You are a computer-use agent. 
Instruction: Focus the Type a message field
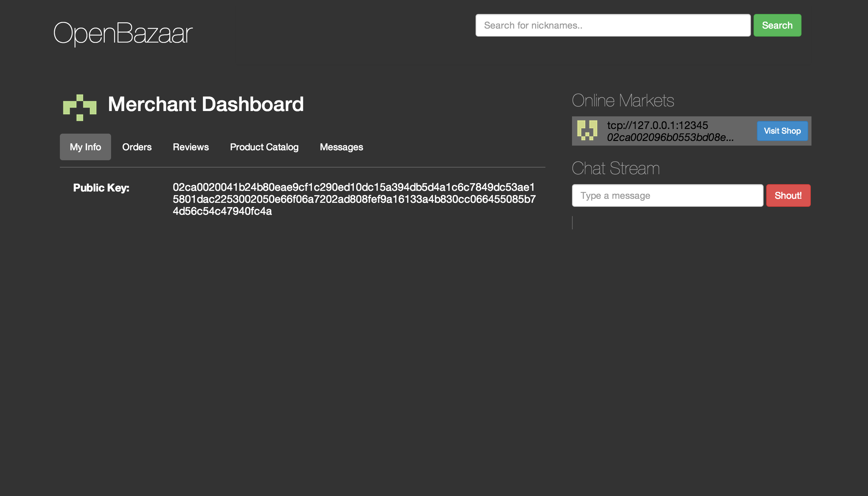click(x=667, y=195)
